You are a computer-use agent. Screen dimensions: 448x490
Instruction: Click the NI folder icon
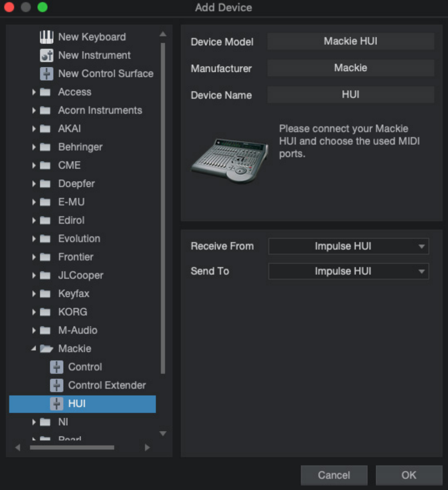(45, 422)
